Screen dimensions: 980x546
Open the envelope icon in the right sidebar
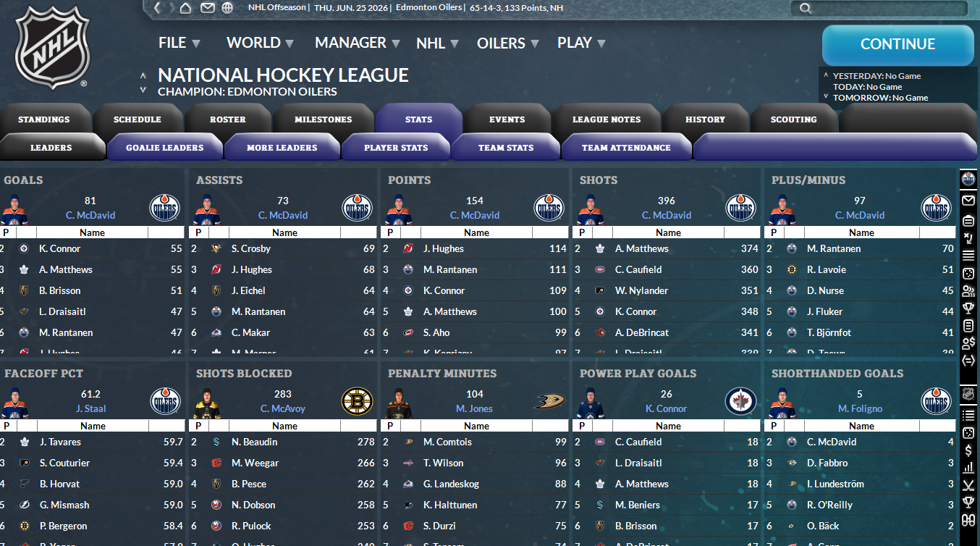point(968,200)
